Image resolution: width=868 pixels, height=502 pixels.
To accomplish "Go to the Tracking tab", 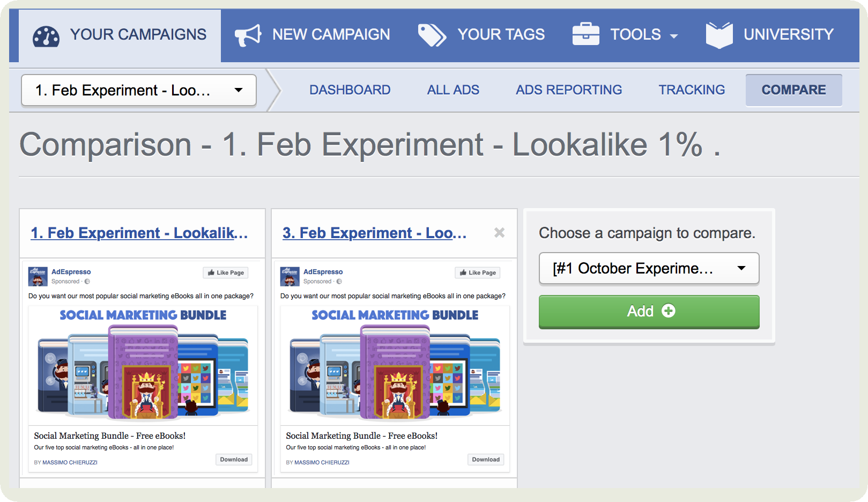I will click(692, 90).
